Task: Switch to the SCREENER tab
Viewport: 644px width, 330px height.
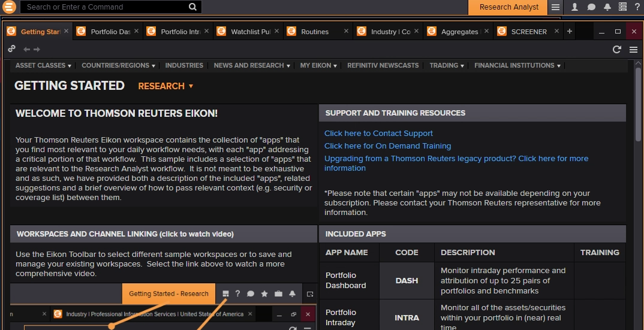Action: coord(528,32)
